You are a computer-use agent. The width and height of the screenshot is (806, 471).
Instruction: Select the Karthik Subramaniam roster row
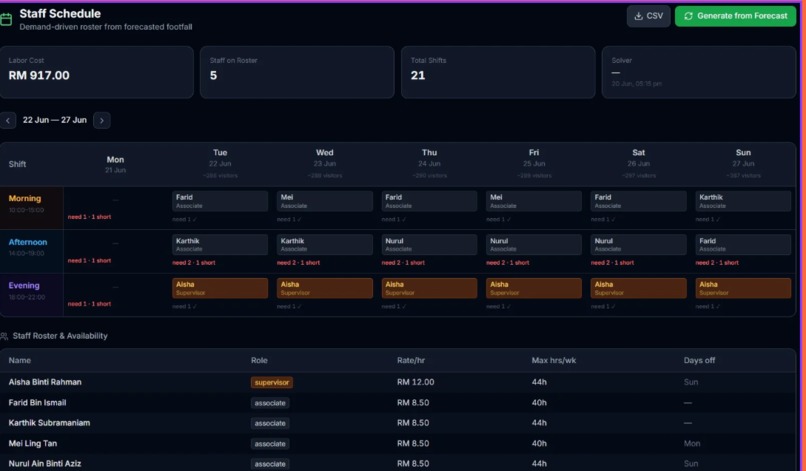[398, 423]
